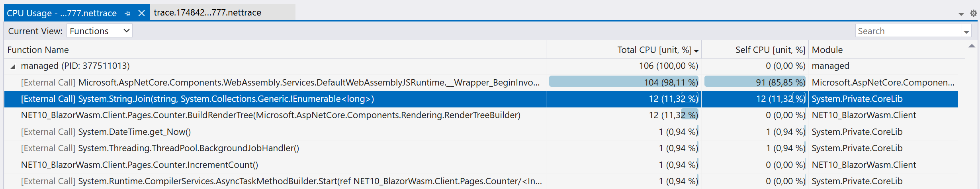Close the CPU Usage tab
The width and height of the screenshot is (980, 189).
tap(141, 14)
